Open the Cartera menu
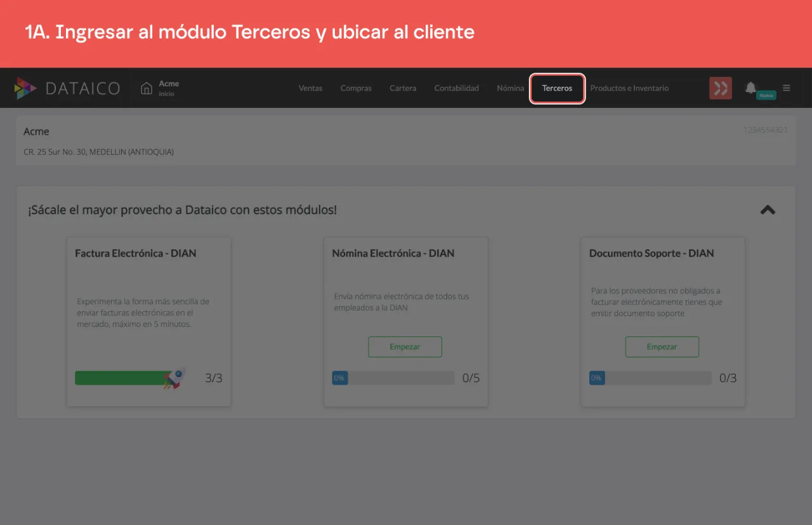This screenshot has width=812, height=525. [x=403, y=88]
